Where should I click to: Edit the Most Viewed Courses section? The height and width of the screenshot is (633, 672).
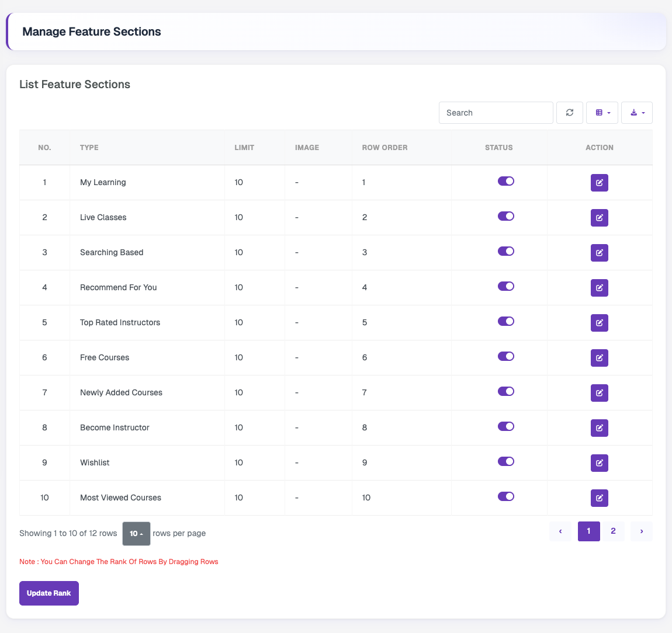point(599,498)
